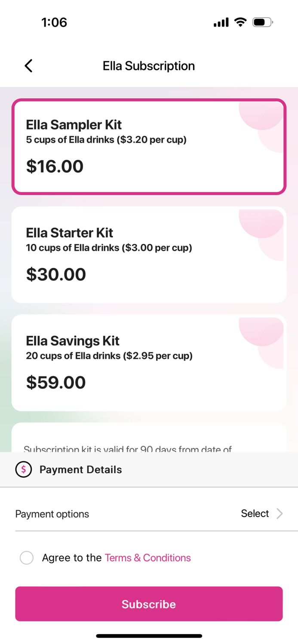The width and height of the screenshot is (298, 644).
Task: Open the Payment Details section header
Action: point(80,469)
